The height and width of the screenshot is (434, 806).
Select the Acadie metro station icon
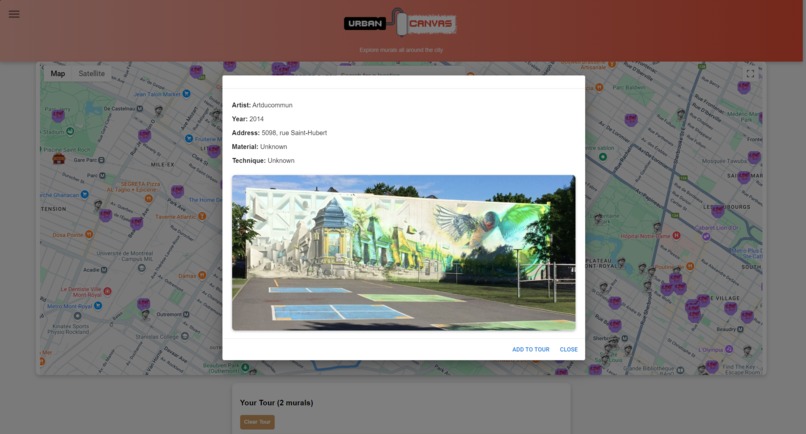(x=104, y=270)
